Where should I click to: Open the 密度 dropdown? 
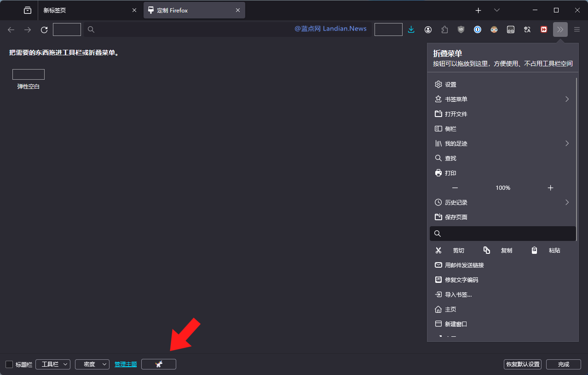pyautogui.click(x=92, y=364)
